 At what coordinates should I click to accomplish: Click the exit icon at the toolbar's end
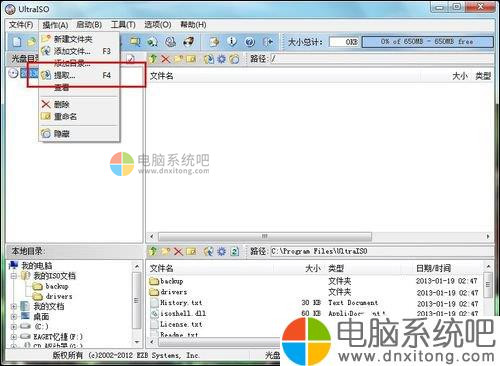tap(268, 42)
